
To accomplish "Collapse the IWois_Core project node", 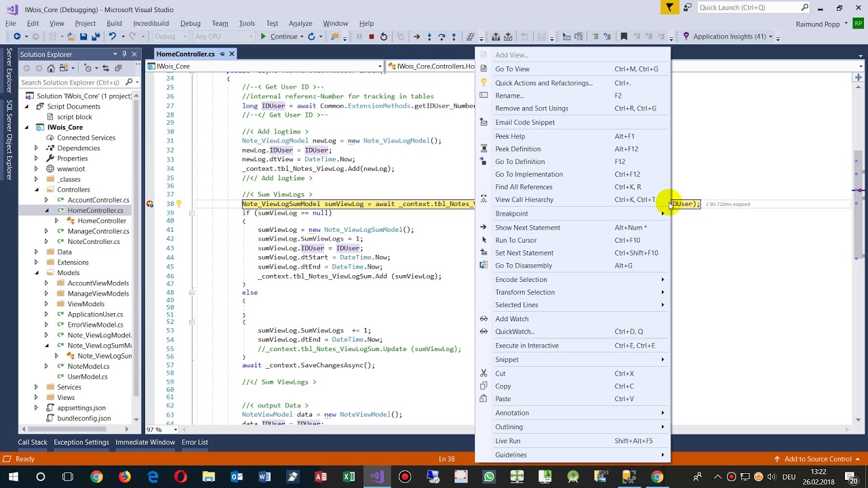I will point(26,127).
